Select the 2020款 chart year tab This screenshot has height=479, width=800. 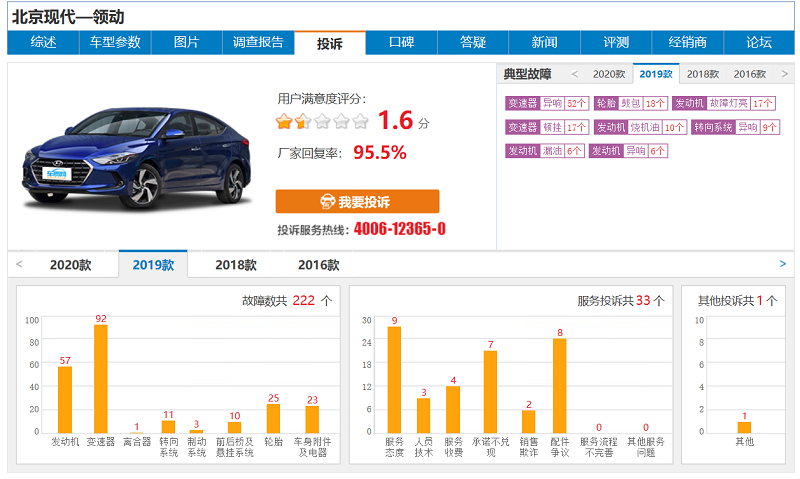(x=70, y=265)
